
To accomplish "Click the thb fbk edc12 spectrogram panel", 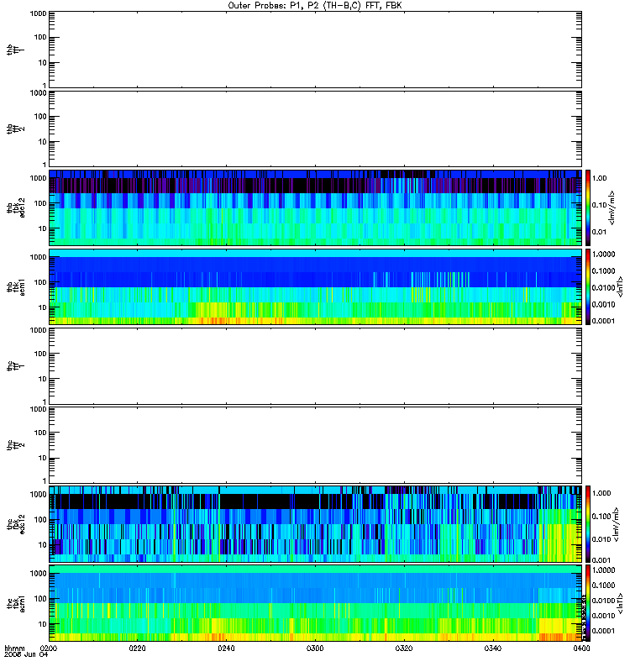I will coord(315,207).
